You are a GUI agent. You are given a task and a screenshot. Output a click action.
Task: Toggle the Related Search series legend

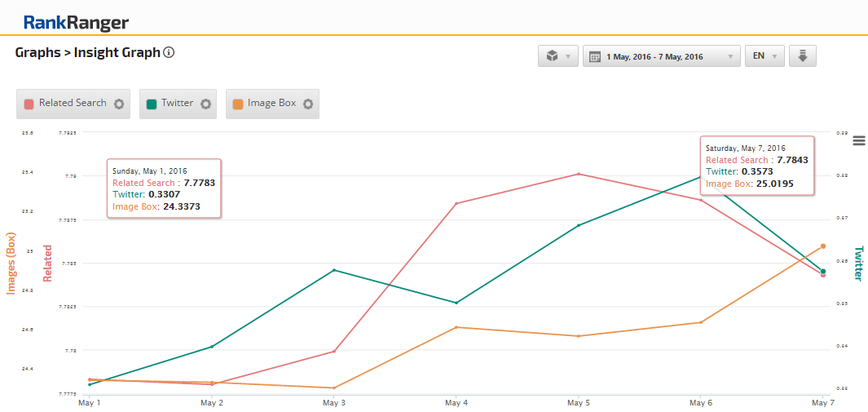73,104
